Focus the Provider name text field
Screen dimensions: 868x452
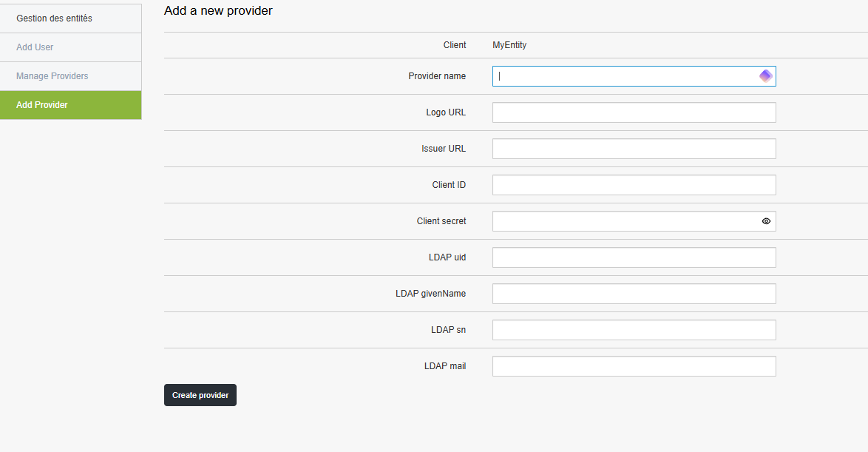click(x=625, y=76)
